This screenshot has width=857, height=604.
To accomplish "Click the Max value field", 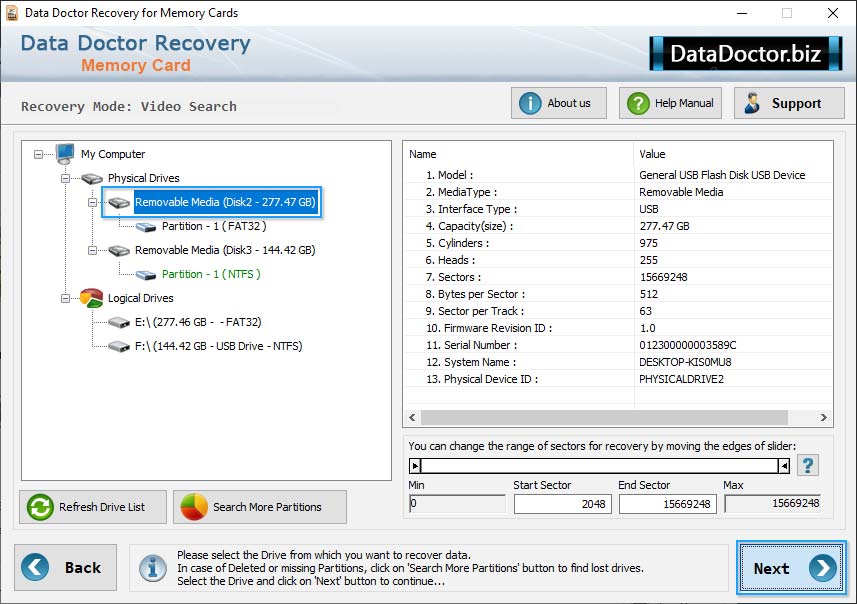I will [x=773, y=503].
